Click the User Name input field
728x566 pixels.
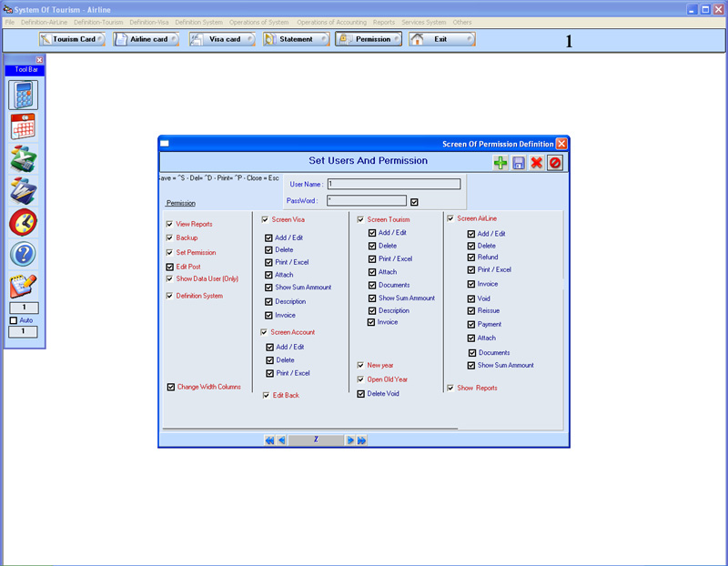tap(393, 184)
